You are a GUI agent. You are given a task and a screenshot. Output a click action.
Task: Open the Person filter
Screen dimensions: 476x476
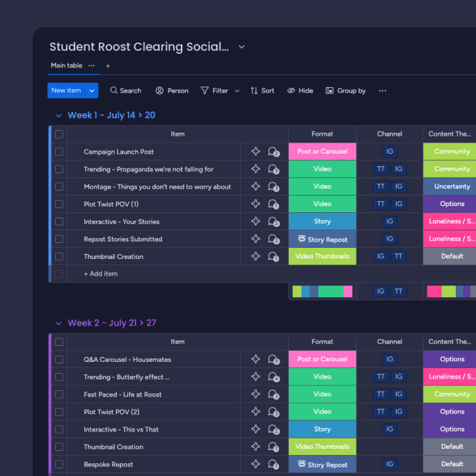coord(172,90)
